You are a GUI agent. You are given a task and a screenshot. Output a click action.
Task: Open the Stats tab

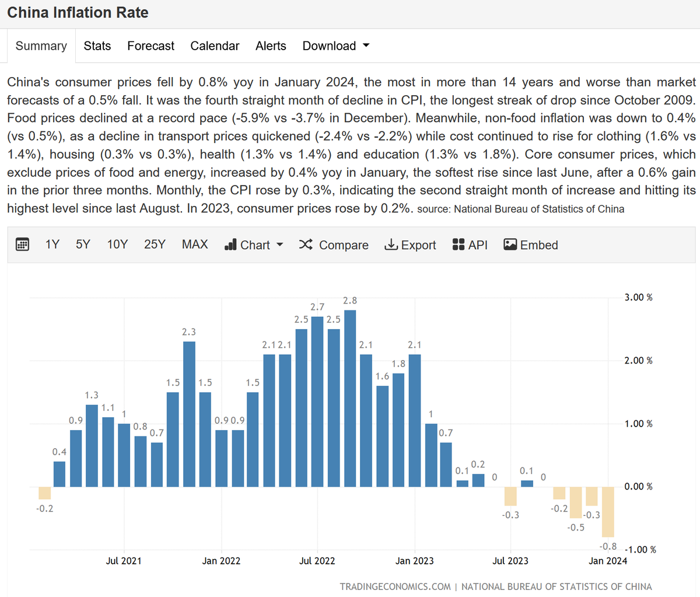tap(97, 46)
